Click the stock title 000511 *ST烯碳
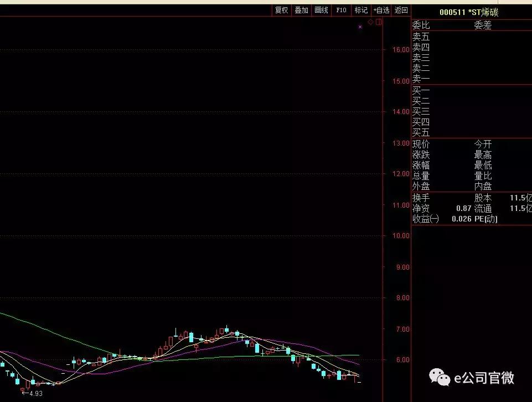This screenshot has height=402, width=532. click(468, 12)
